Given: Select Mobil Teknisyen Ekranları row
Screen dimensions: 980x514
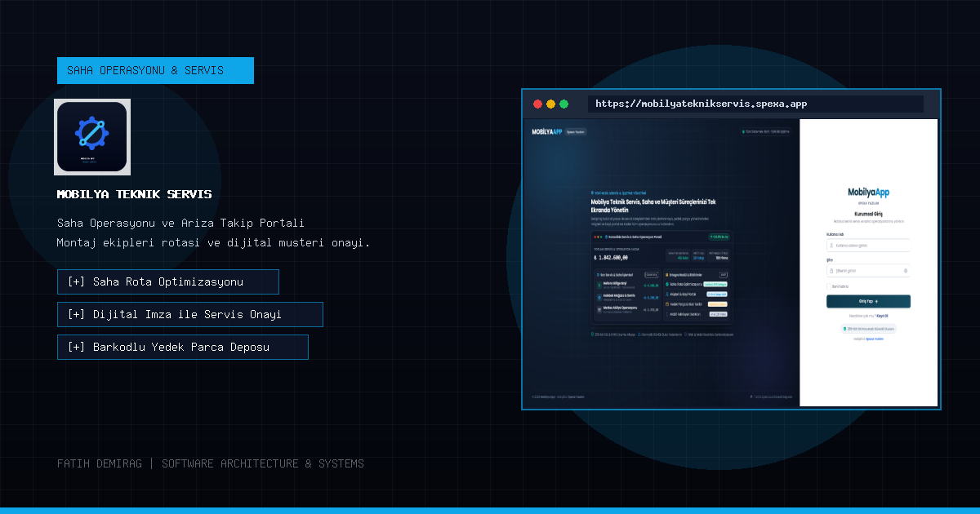Looking at the screenshot, I should pos(697,314).
